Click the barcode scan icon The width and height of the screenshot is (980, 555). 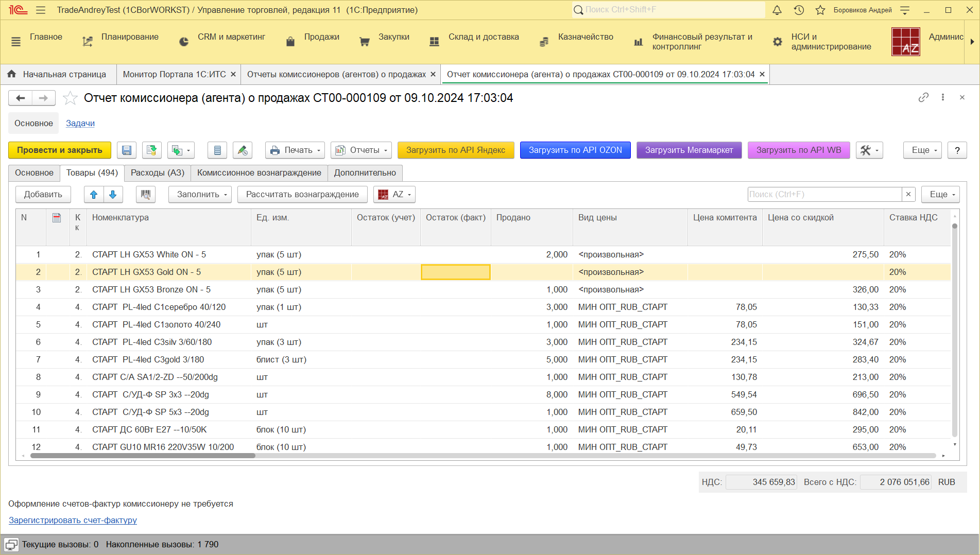click(x=146, y=195)
